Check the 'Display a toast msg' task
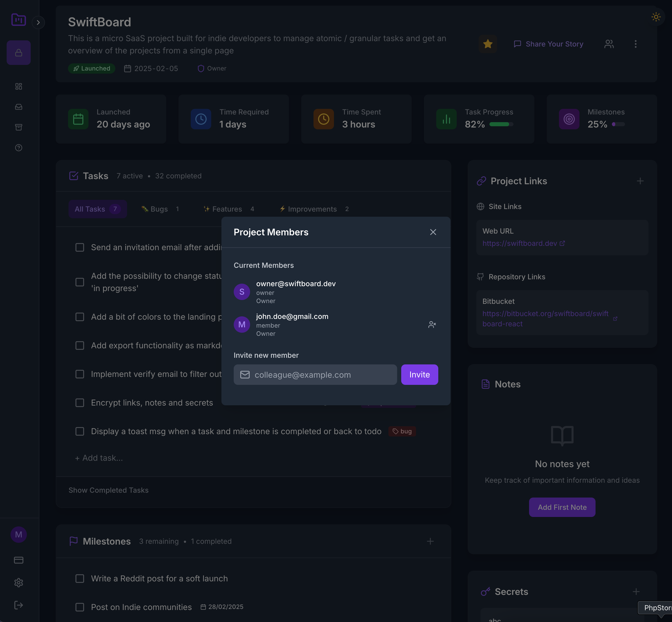Viewport: 672px width, 622px height. click(x=80, y=432)
